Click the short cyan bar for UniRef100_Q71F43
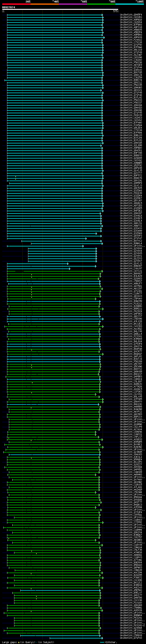 click(76, 638)
